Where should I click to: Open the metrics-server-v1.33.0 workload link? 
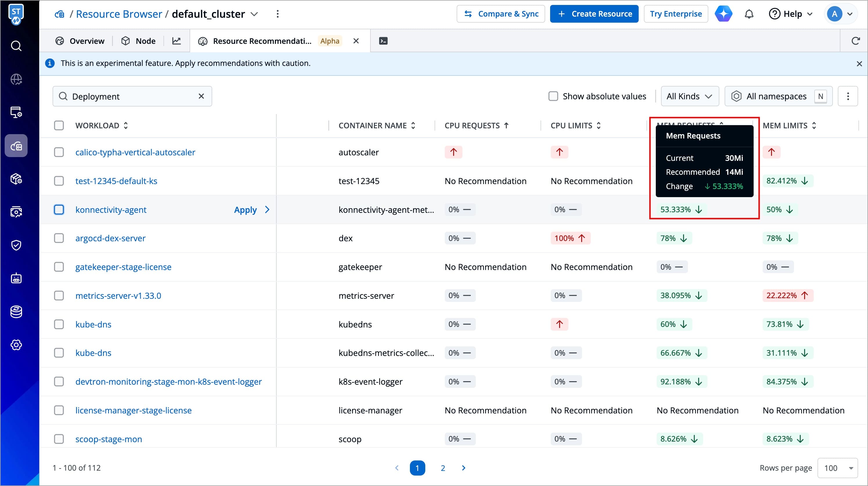tap(118, 296)
